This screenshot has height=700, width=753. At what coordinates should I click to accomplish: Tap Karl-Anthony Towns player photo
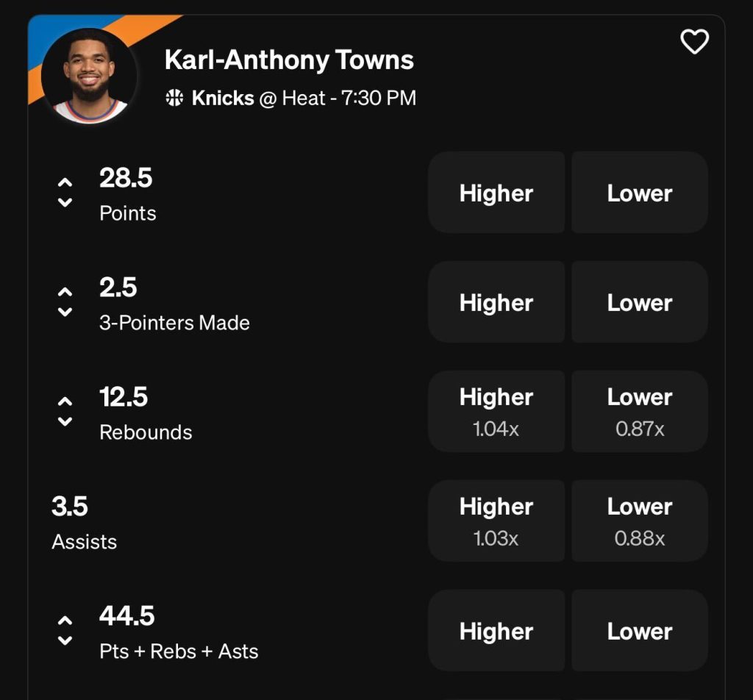(x=89, y=75)
